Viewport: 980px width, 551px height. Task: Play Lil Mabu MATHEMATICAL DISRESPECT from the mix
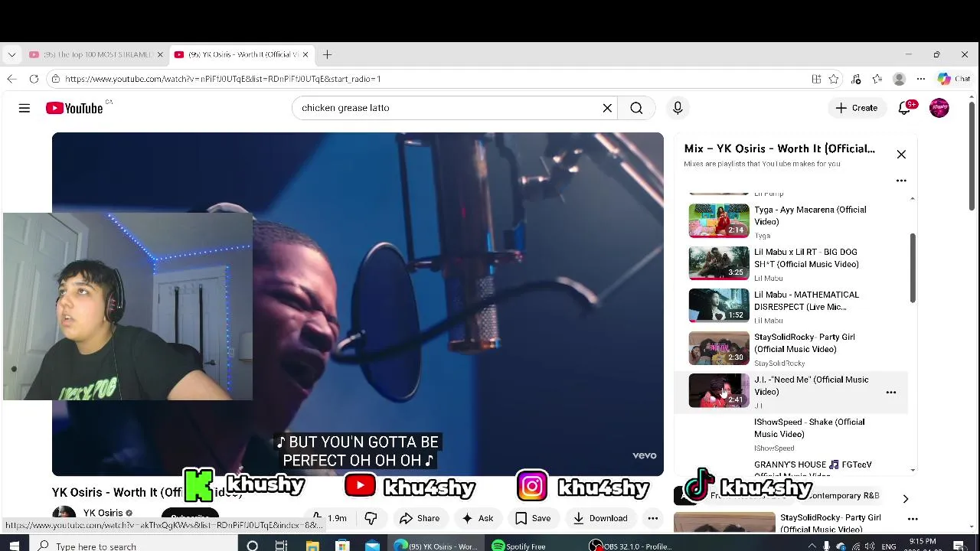coord(792,306)
